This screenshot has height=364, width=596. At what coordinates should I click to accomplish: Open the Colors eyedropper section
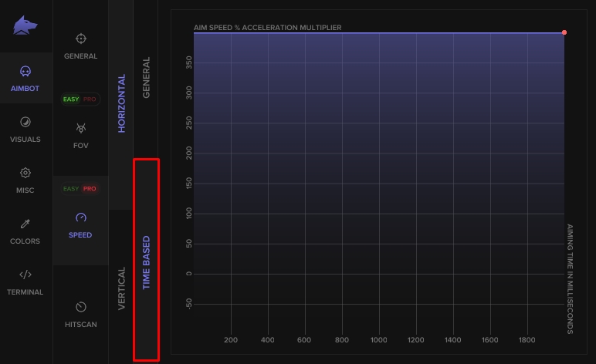pos(25,224)
